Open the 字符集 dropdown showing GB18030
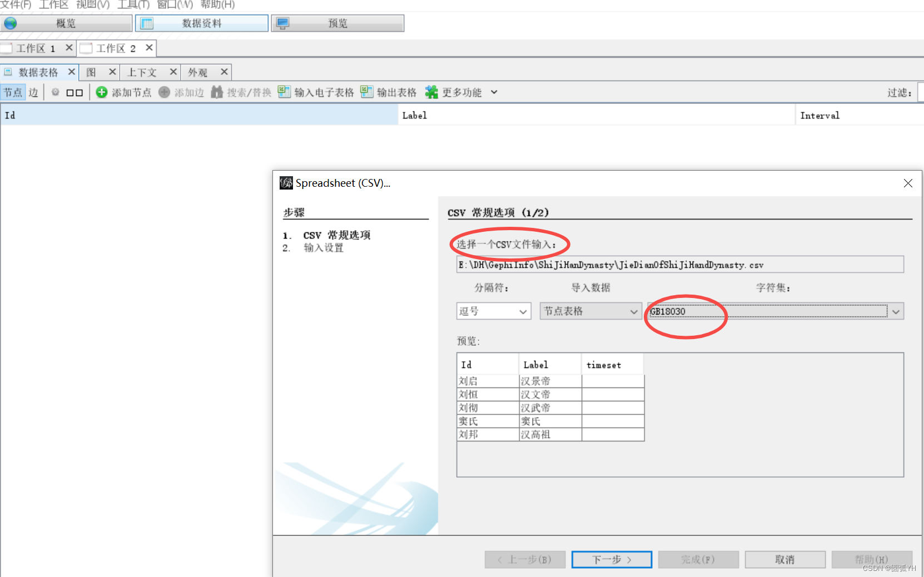This screenshot has height=577, width=924. [773, 311]
